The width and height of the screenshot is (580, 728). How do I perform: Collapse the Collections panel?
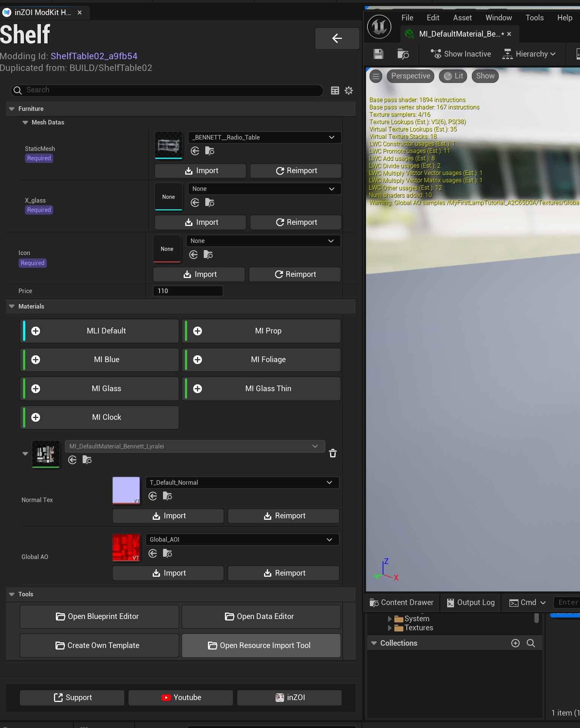point(374,643)
